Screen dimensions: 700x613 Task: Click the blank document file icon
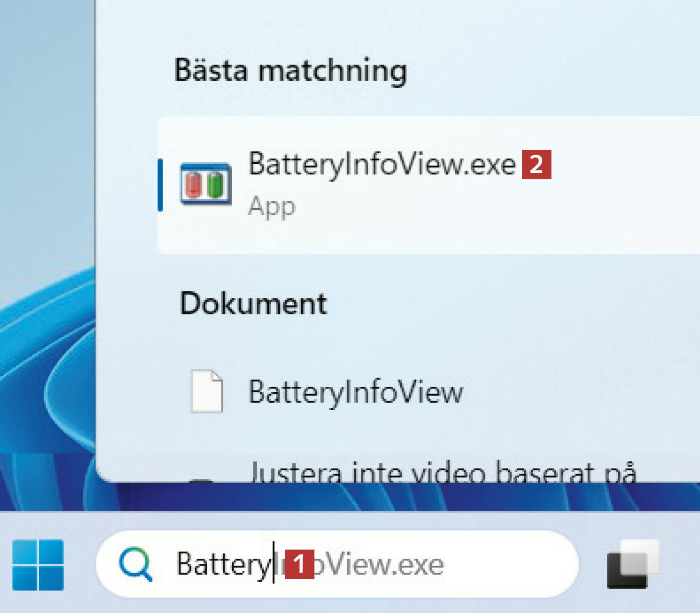point(207,391)
